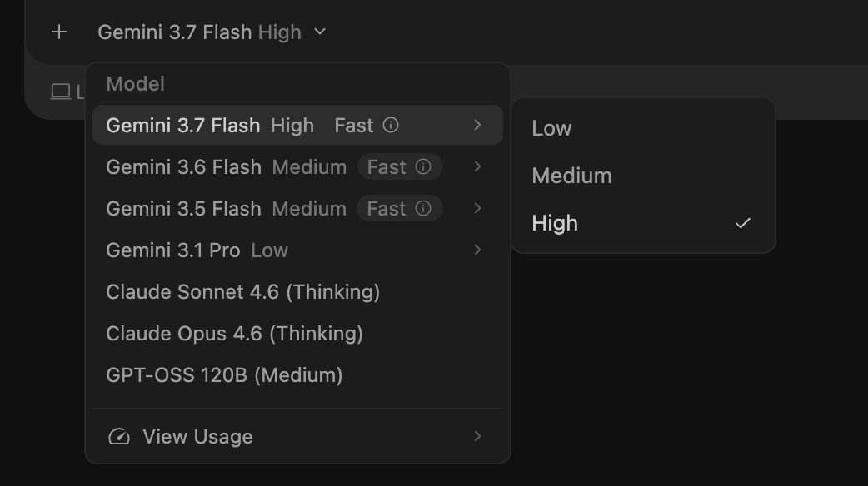Open View Usage
This screenshot has height=486, width=868.
click(x=298, y=437)
